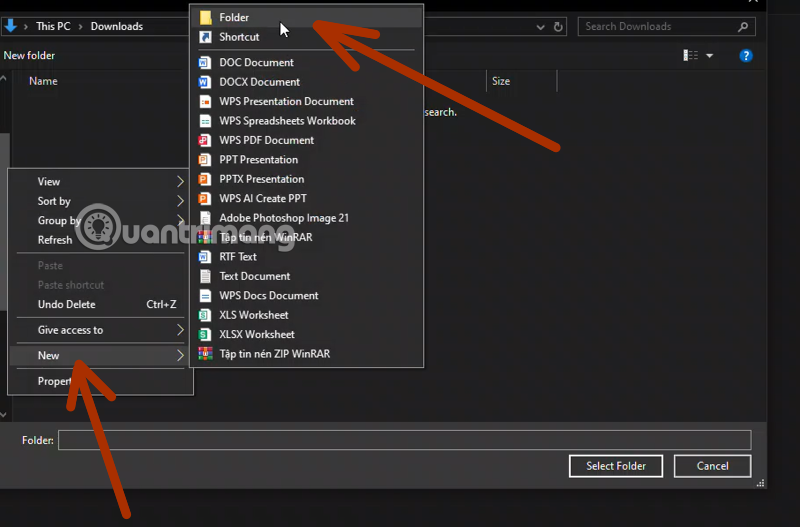
Task: Click the Folder name input field
Action: [x=405, y=440]
